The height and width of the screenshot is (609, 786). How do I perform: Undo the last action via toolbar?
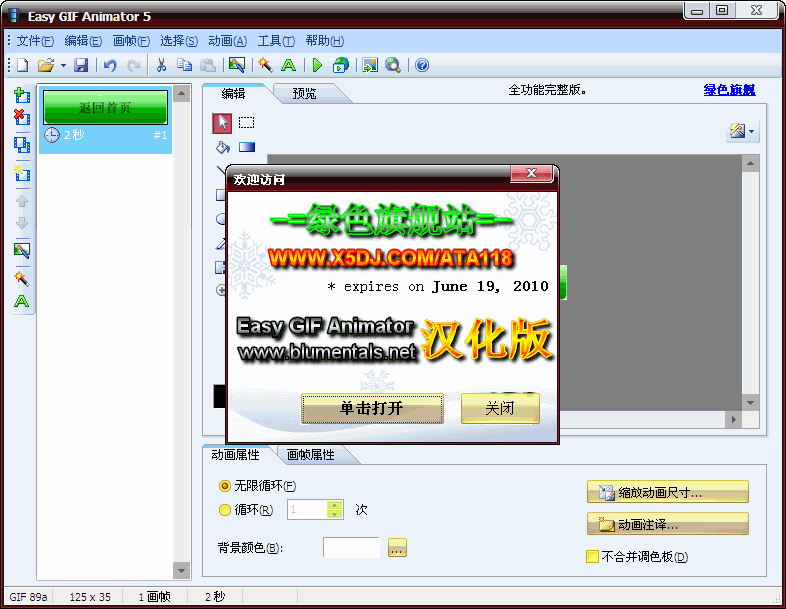coord(110,65)
